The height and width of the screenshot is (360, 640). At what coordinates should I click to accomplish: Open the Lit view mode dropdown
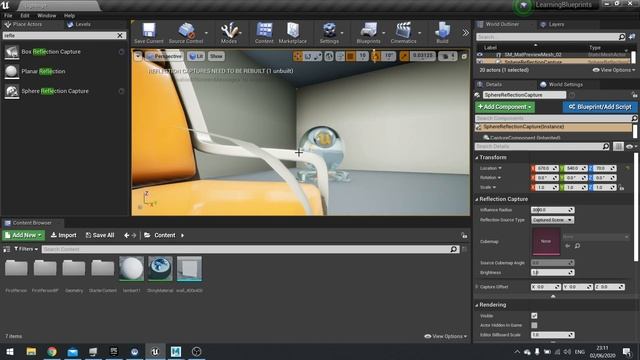196,56
